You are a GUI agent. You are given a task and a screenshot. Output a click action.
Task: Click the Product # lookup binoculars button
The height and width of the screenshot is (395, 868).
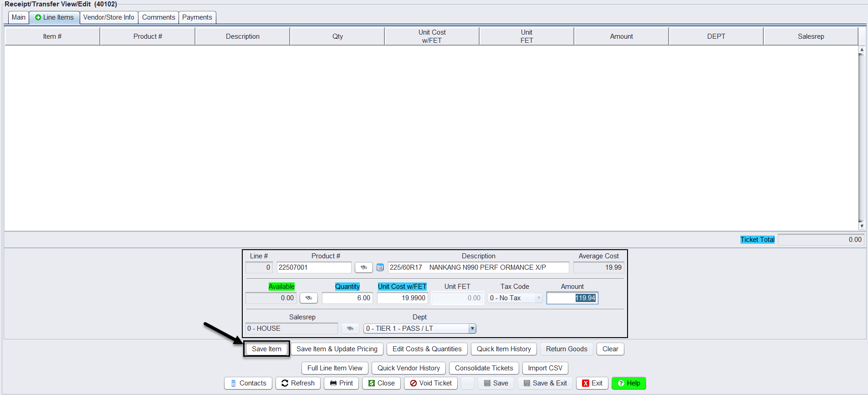pos(363,267)
